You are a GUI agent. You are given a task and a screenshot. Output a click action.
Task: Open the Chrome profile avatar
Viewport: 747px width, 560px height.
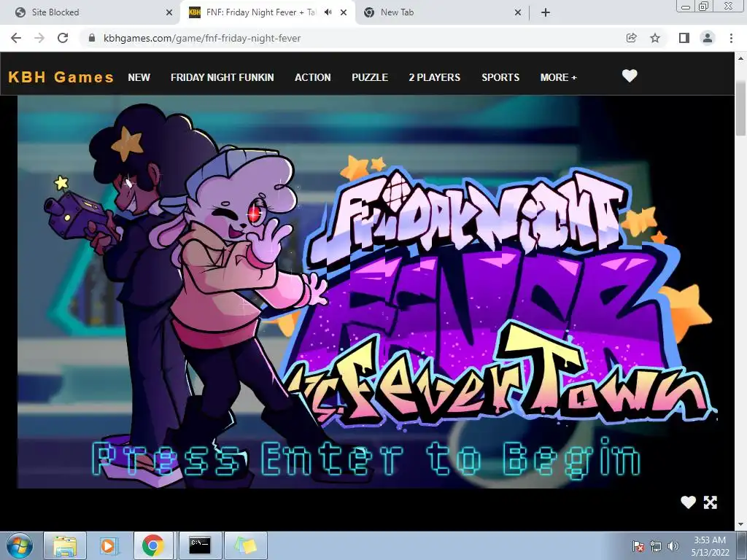708,38
